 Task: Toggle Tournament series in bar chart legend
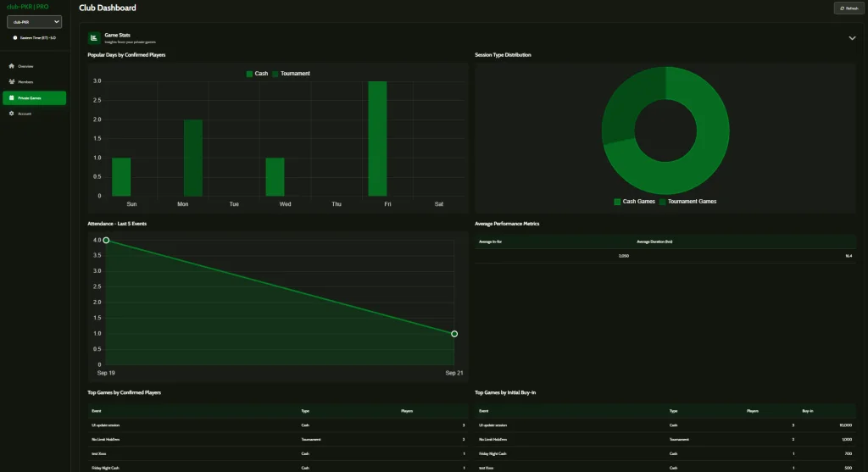tap(291, 74)
